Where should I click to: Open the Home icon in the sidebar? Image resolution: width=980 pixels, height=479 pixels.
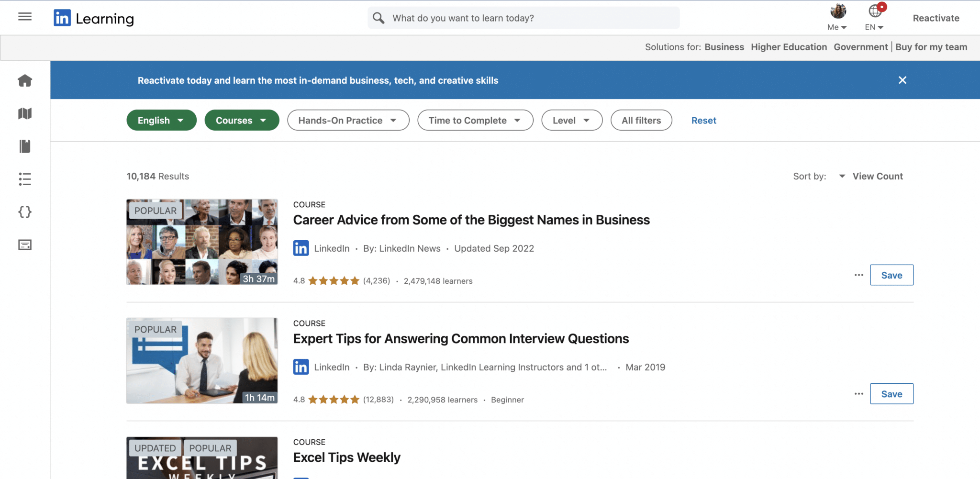click(24, 80)
